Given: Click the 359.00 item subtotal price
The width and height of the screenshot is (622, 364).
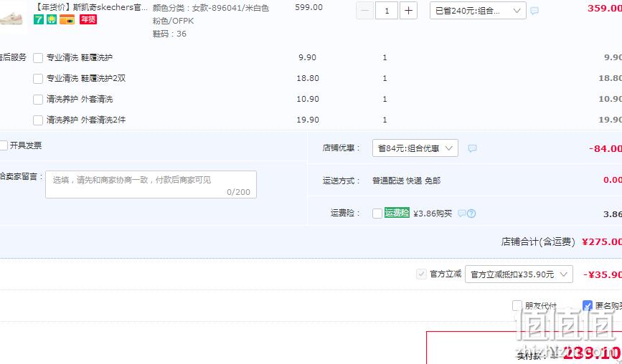Looking at the screenshot, I should pyautogui.click(x=605, y=8).
